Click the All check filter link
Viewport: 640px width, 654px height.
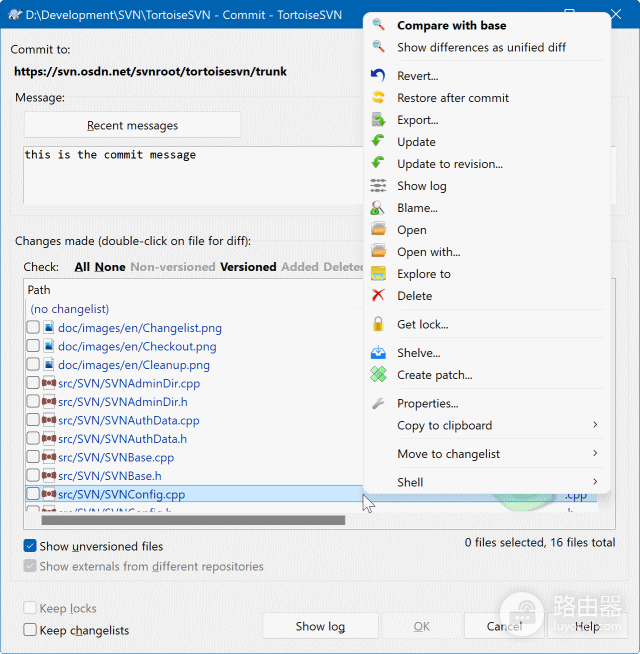(82, 267)
